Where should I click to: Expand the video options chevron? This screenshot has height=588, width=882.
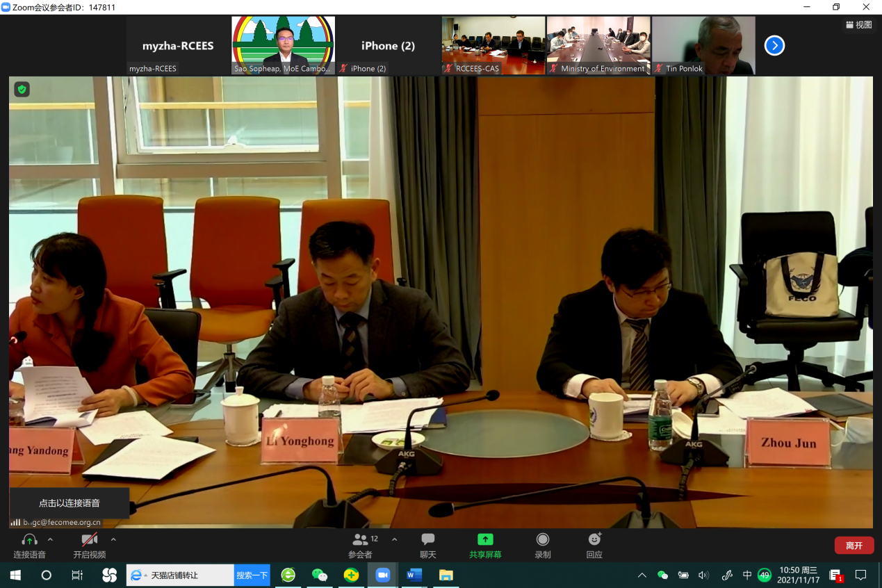[x=113, y=539]
